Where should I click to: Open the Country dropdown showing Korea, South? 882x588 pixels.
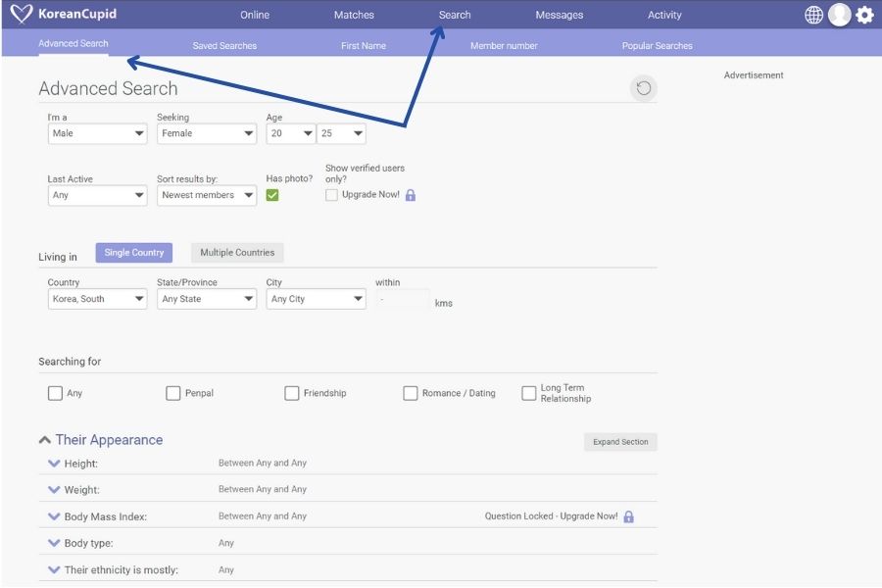point(97,299)
